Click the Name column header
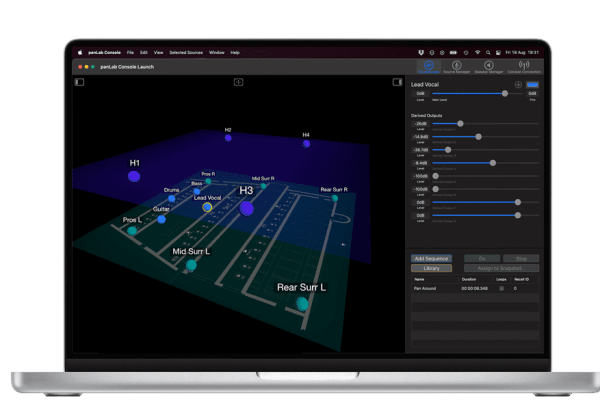Screen dimensions: 600x400 coord(419,279)
